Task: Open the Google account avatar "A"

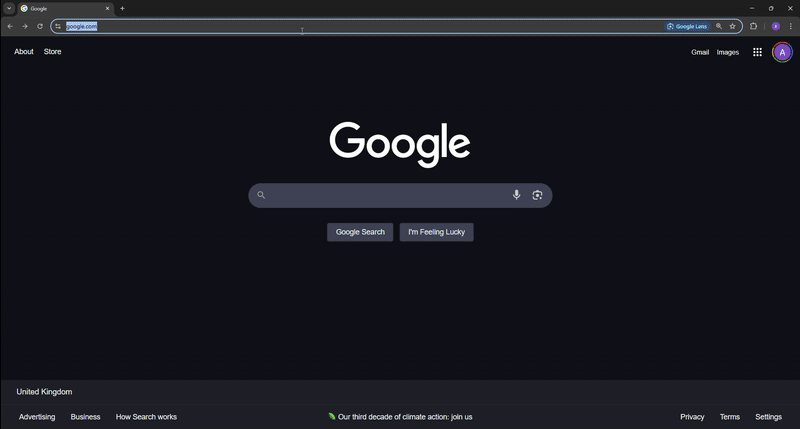Action: (x=782, y=52)
